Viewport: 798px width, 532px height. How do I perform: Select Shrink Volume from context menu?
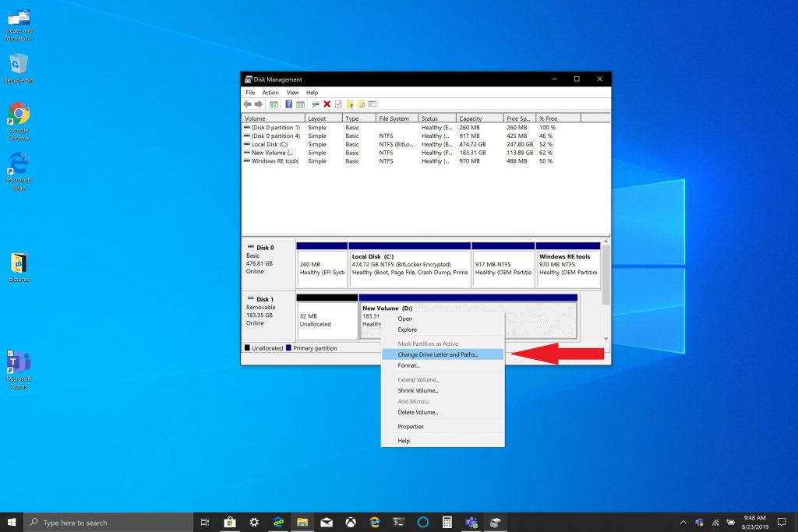[x=418, y=390]
